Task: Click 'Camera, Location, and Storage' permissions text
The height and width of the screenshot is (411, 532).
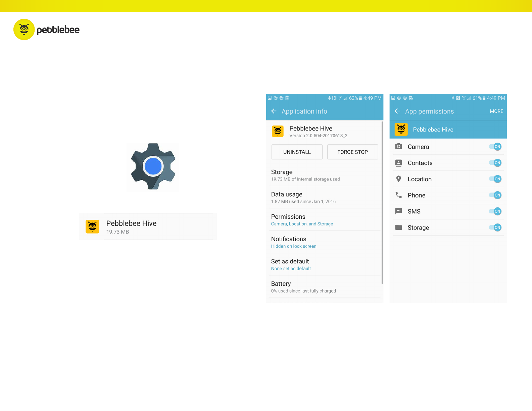Action: (302, 224)
